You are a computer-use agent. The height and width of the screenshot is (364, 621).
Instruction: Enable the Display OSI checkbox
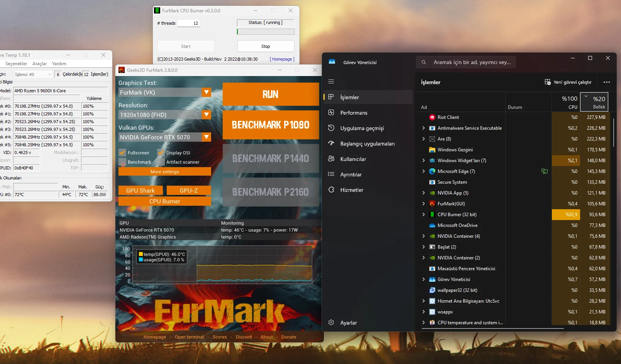(161, 152)
